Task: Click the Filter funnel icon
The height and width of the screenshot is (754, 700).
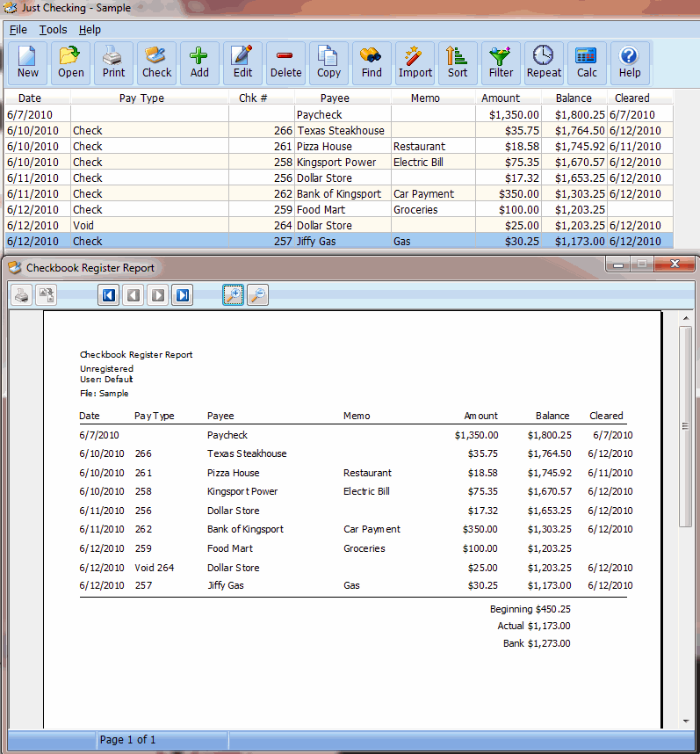Action: [x=502, y=62]
